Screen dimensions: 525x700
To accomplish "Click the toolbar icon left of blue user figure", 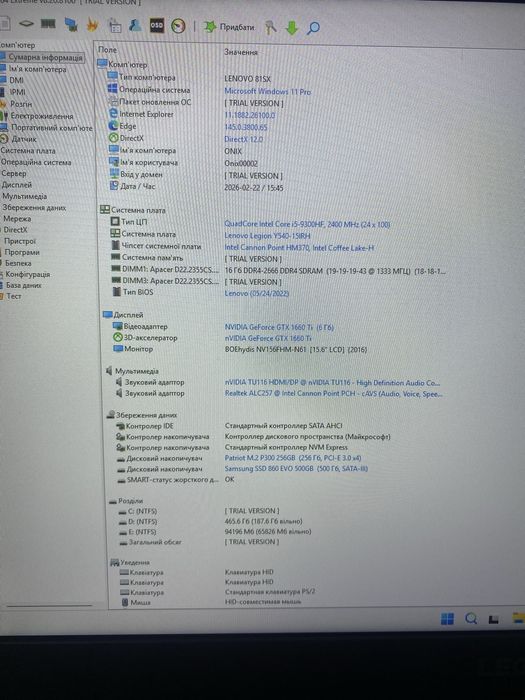I will click(115, 25).
